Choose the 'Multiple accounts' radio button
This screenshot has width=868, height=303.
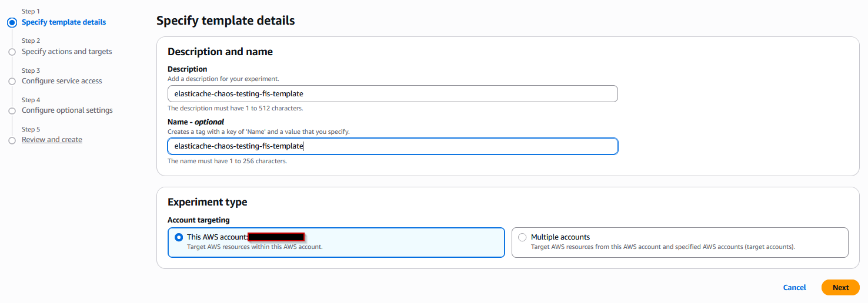pyautogui.click(x=522, y=237)
